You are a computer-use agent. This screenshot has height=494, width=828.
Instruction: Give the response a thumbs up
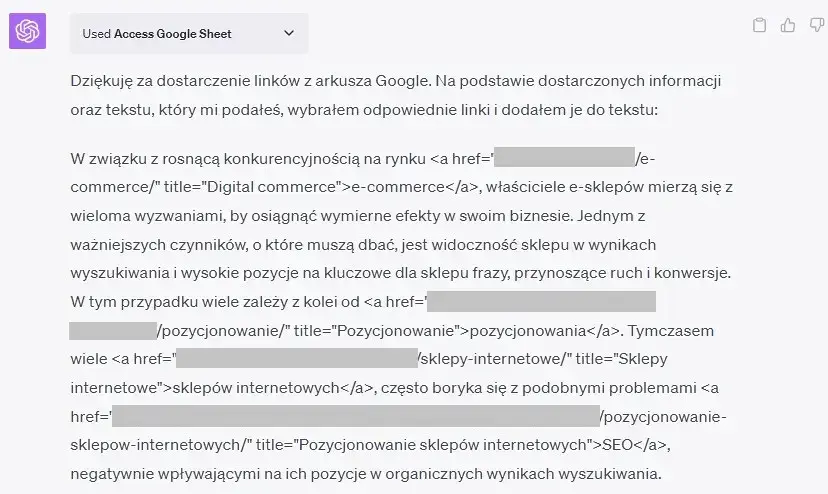[x=788, y=26]
